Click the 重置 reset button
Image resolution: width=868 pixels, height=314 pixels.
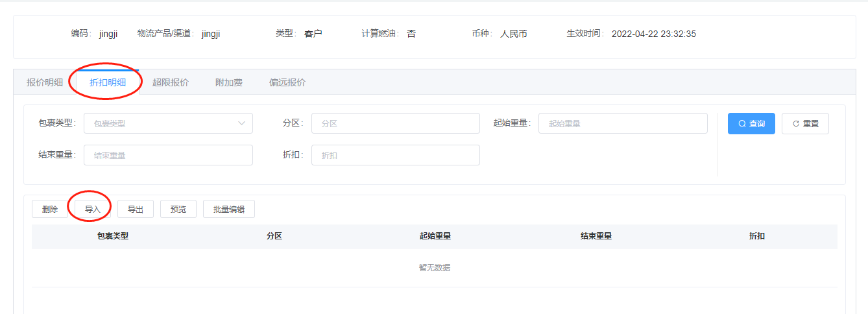tap(805, 123)
